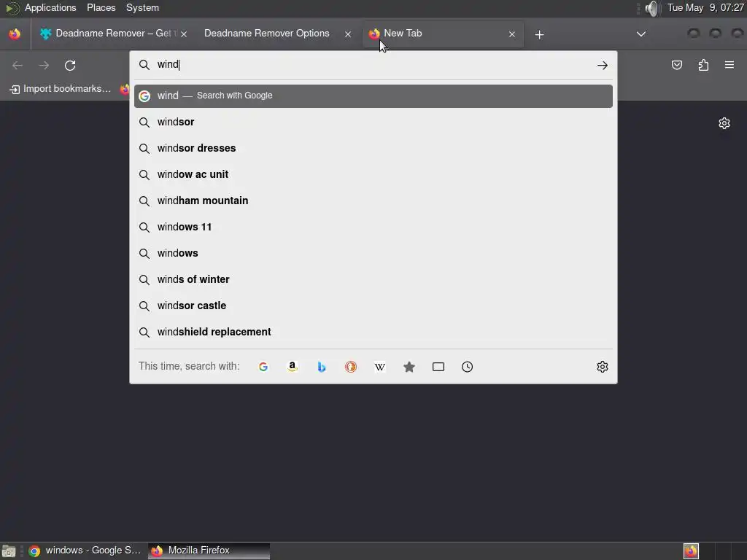This screenshot has width=747, height=560.
Task: Search history using the clock icon
Action: (468, 367)
